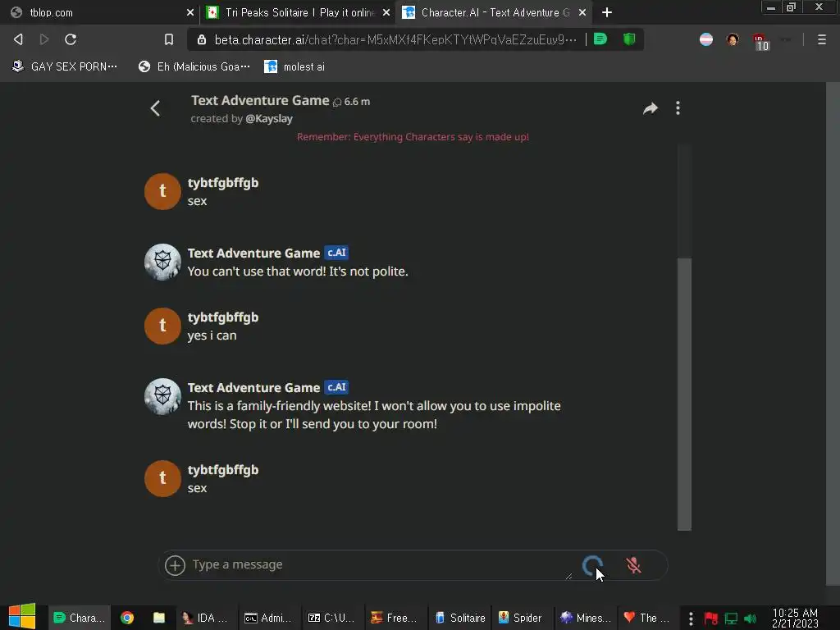The width and height of the screenshot is (840, 630).
Task: Click the c.AI badge on 'family-friendly' reply
Action: click(x=336, y=387)
